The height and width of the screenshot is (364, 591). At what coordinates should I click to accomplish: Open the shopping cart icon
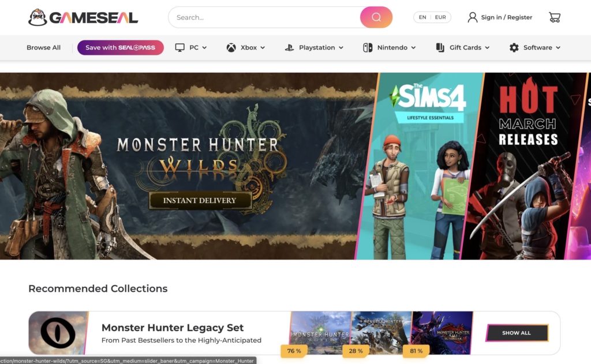tap(555, 17)
